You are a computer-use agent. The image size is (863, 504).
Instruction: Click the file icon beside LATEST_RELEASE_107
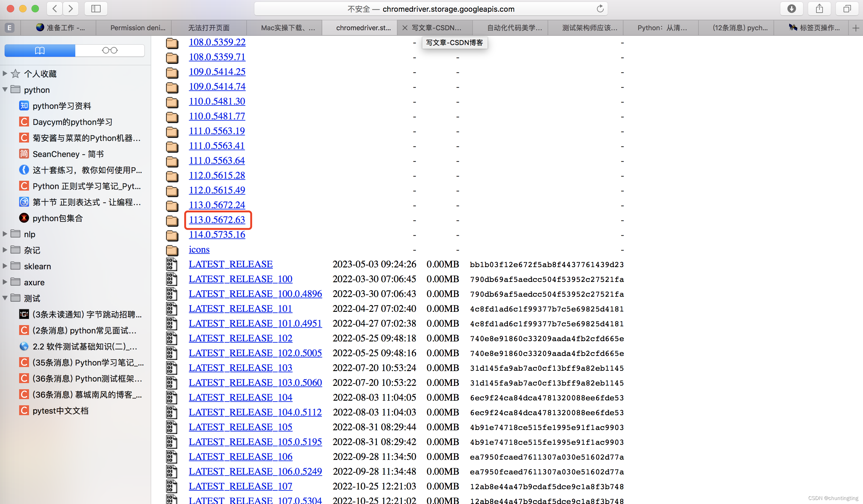point(172,486)
